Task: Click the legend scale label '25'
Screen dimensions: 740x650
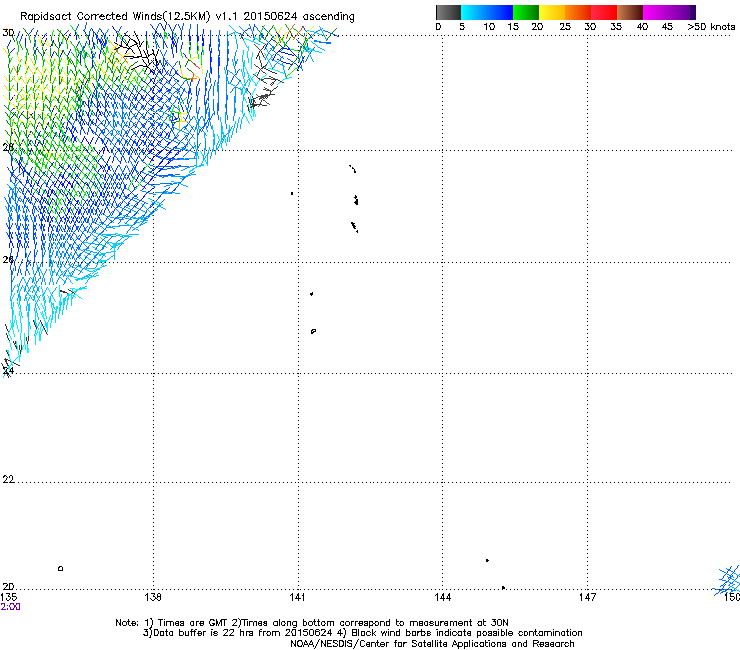Action: pos(565,27)
